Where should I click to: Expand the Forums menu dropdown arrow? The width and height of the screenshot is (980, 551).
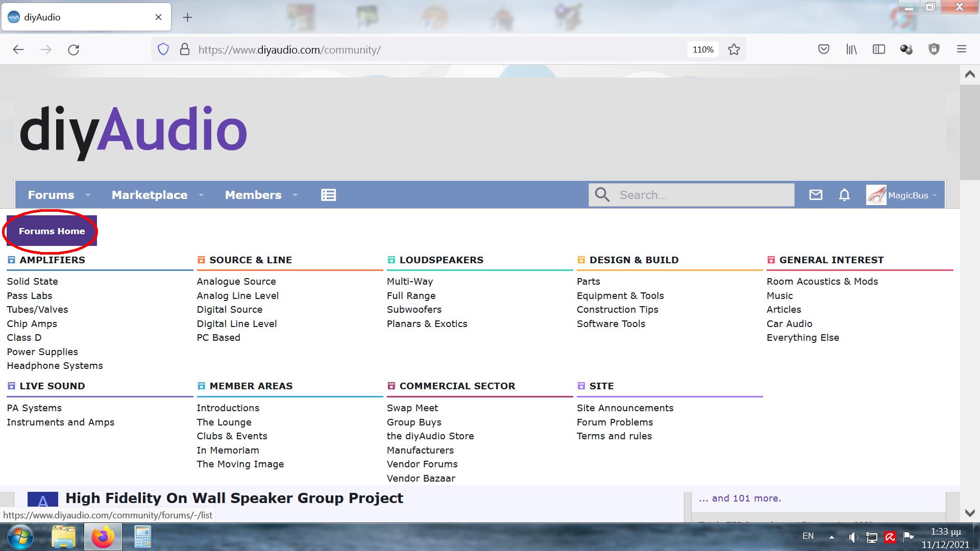pos(88,195)
